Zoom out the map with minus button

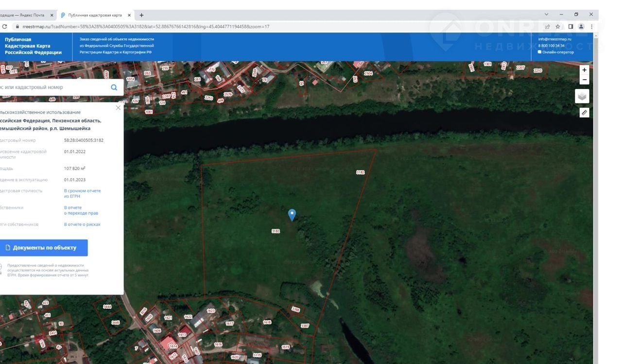pyautogui.click(x=584, y=80)
